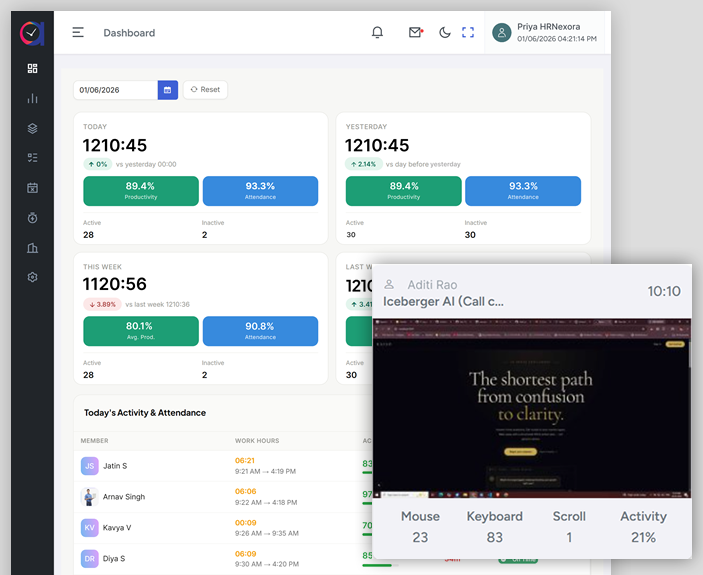The height and width of the screenshot is (575, 703).
Task: Click the Iceberger AI window title
Action: pos(443,302)
